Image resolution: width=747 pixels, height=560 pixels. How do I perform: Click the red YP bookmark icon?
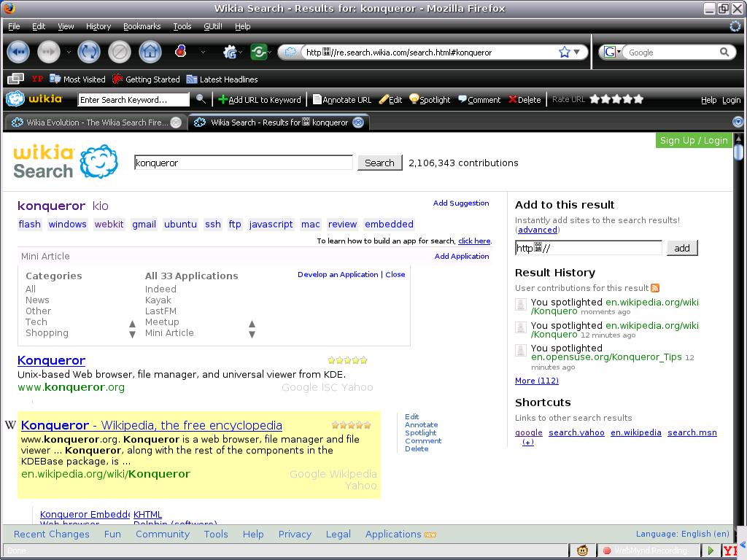37,79
